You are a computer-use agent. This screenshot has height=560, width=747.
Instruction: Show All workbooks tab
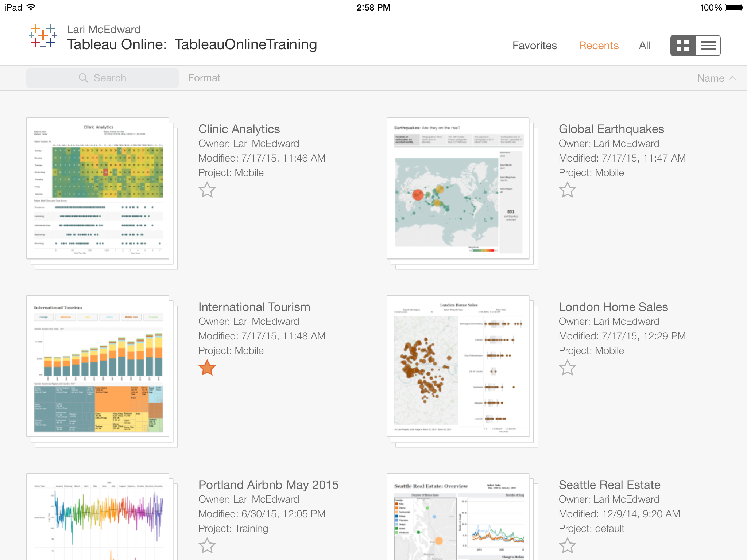click(x=645, y=46)
